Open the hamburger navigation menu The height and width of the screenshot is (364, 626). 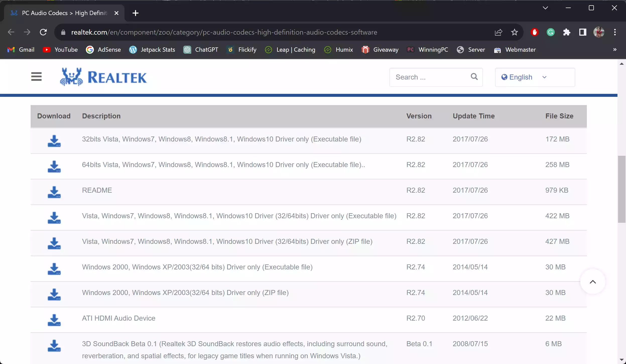[x=36, y=77]
